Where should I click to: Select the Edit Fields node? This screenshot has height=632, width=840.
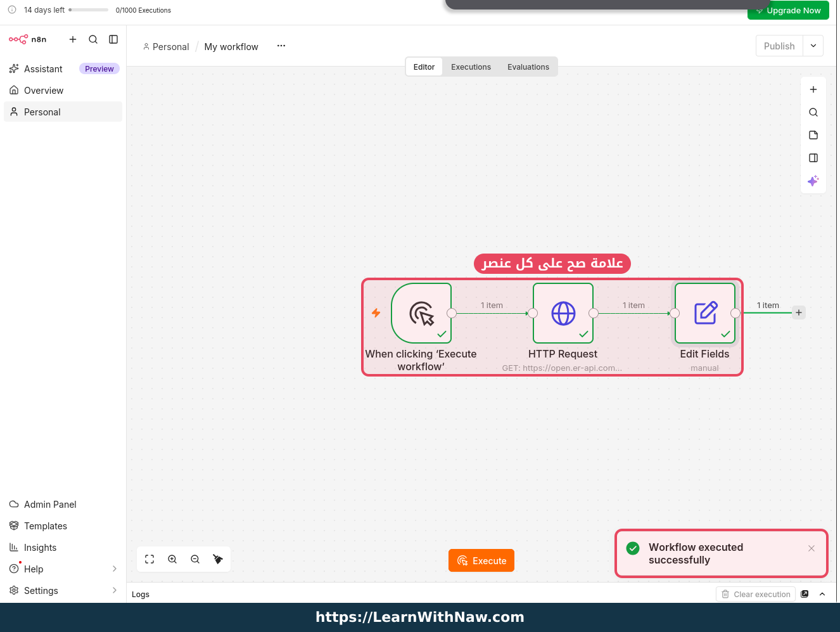705,313
